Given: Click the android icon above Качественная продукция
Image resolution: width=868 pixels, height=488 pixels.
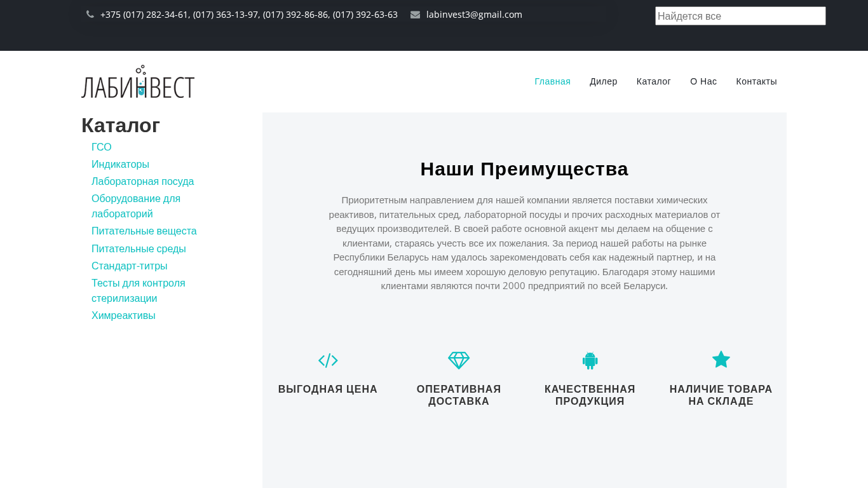Looking at the screenshot, I should pos(590,360).
